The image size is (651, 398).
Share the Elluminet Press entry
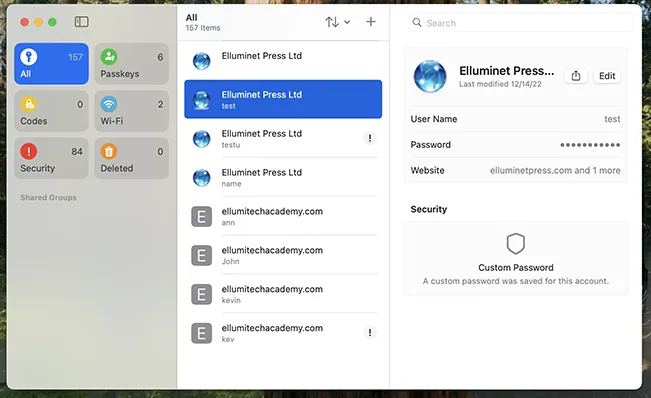click(x=576, y=76)
